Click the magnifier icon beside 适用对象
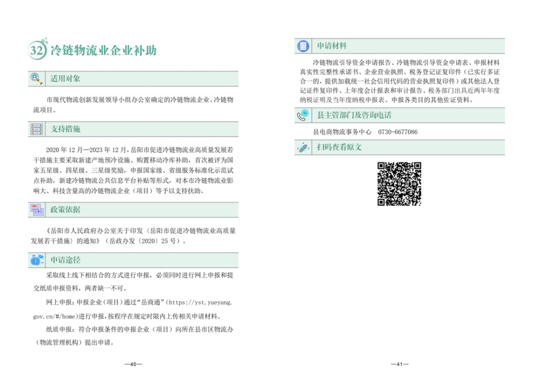This screenshot has height=392, width=533. pyautogui.click(x=36, y=78)
